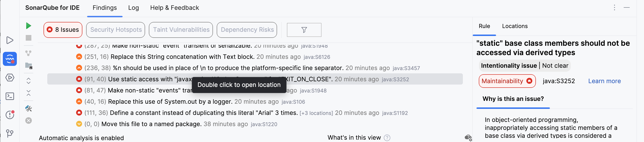Click the SonarQube tool window icon
The height and width of the screenshot is (142, 644).
point(10,59)
